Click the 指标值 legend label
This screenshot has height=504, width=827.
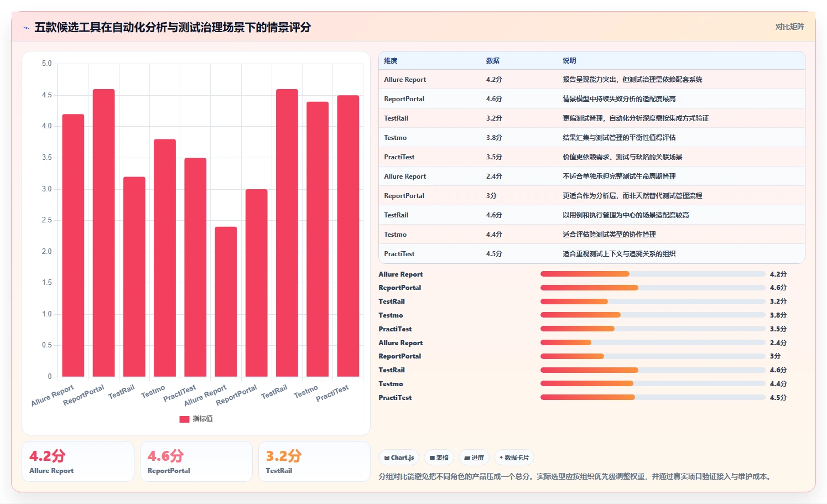pos(202,419)
